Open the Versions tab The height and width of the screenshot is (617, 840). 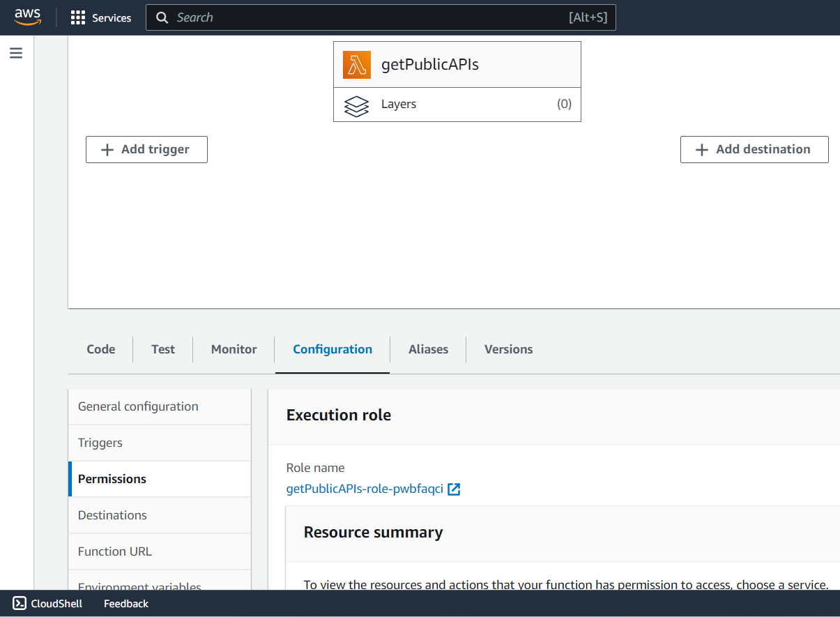click(508, 349)
